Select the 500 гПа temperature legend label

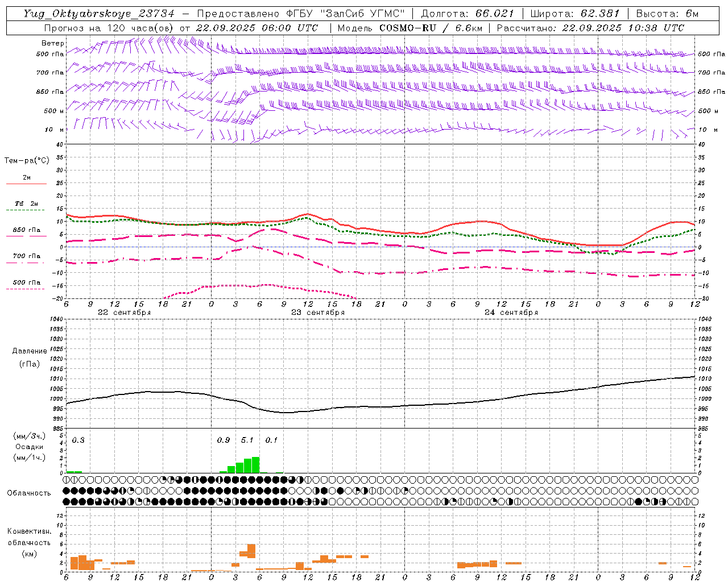click(x=27, y=282)
